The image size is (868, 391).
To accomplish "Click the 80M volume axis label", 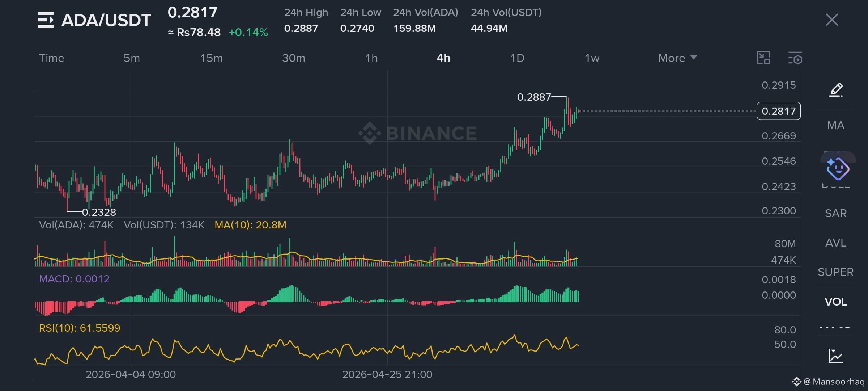I will (x=785, y=244).
